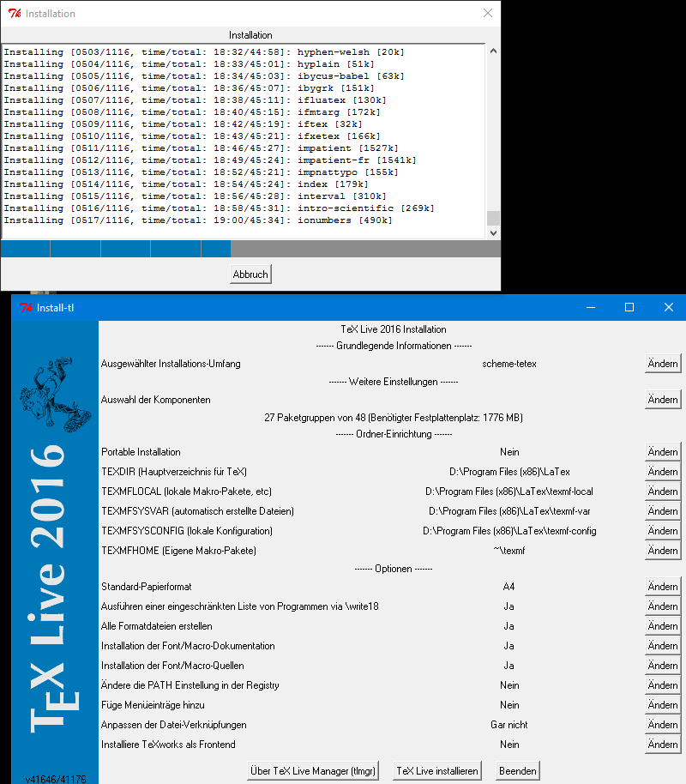
Task: Click the scheme-tetex value
Action: pyautogui.click(x=509, y=364)
